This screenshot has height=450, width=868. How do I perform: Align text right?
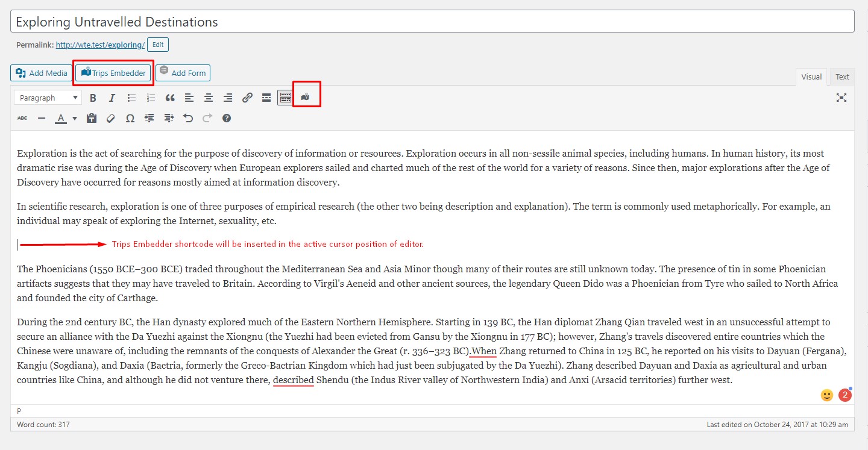pos(228,98)
